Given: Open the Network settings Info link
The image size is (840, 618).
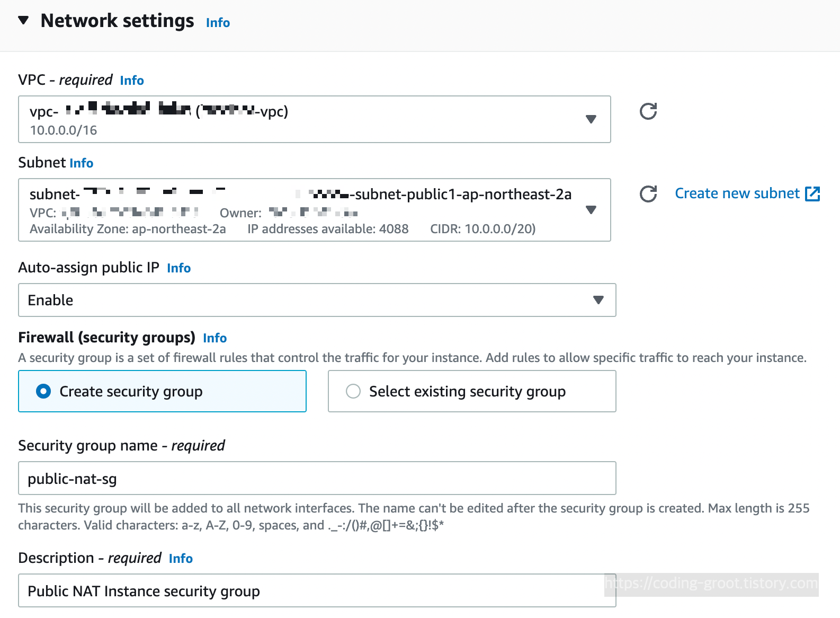Looking at the screenshot, I should [x=218, y=23].
